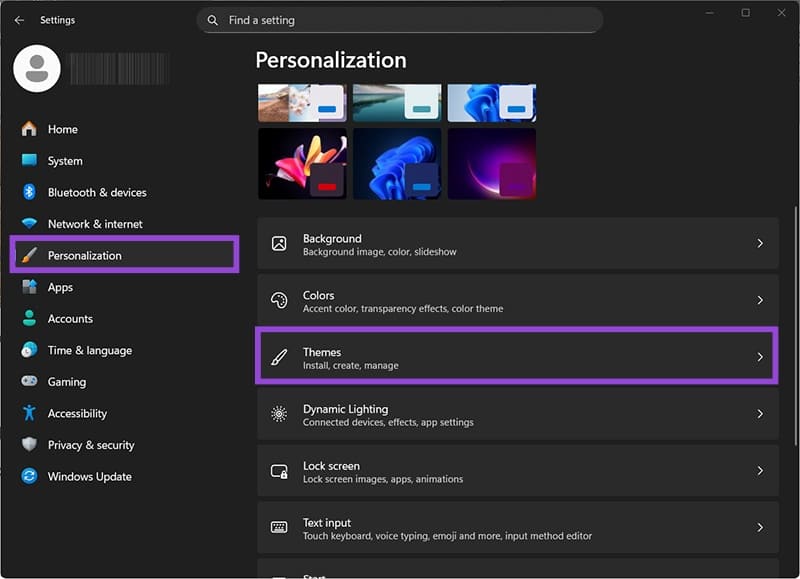Click the Apps icon in sidebar
Screen dimensions: 800x579
[x=29, y=287]
